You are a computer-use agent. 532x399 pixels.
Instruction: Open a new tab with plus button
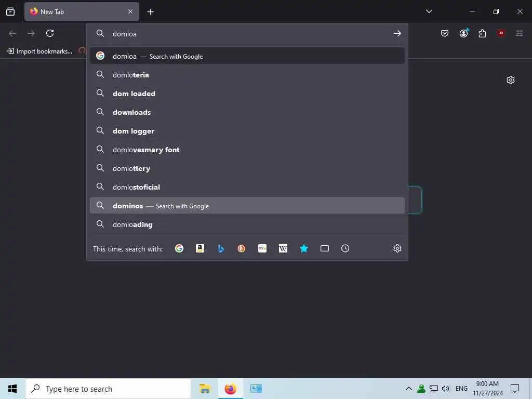coord(150,12)
